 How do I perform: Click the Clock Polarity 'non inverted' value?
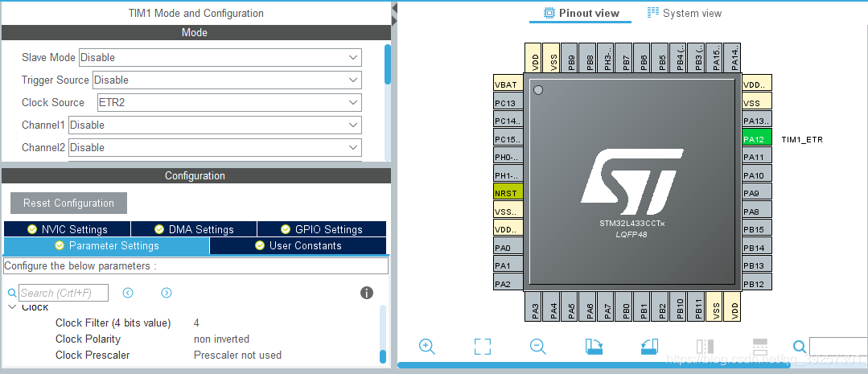221,339
